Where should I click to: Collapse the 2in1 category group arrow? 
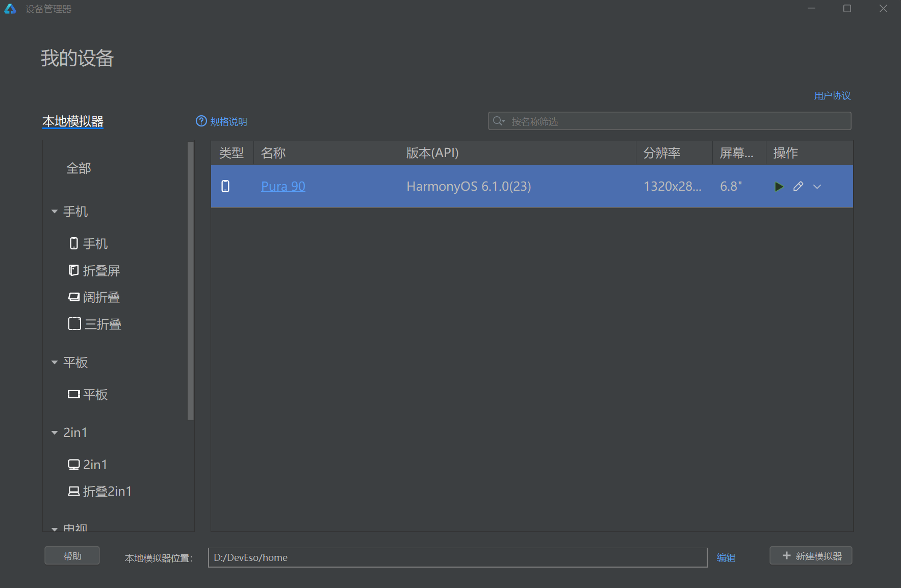tap(55, 433)
